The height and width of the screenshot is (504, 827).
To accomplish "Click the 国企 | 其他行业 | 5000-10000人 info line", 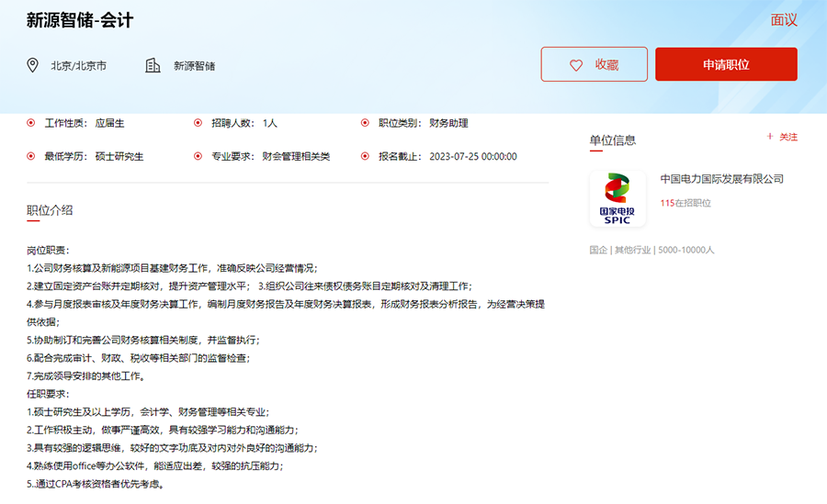I will 651,250.
